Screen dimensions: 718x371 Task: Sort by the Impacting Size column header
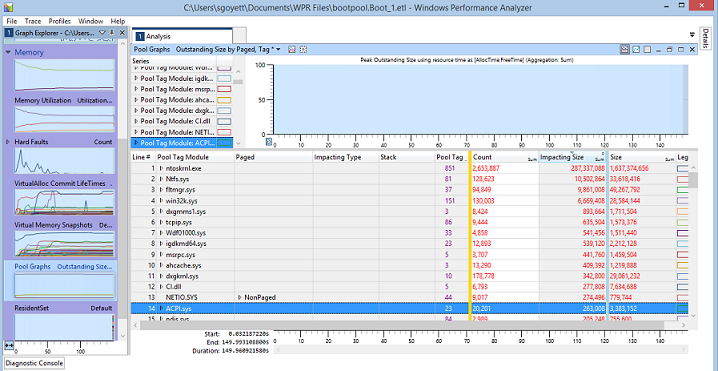[572, 157]
